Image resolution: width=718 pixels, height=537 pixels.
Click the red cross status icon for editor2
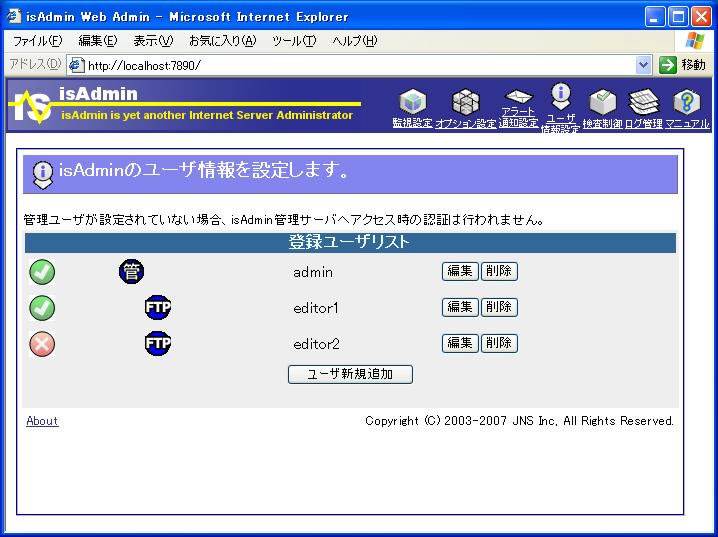point(42,344)
